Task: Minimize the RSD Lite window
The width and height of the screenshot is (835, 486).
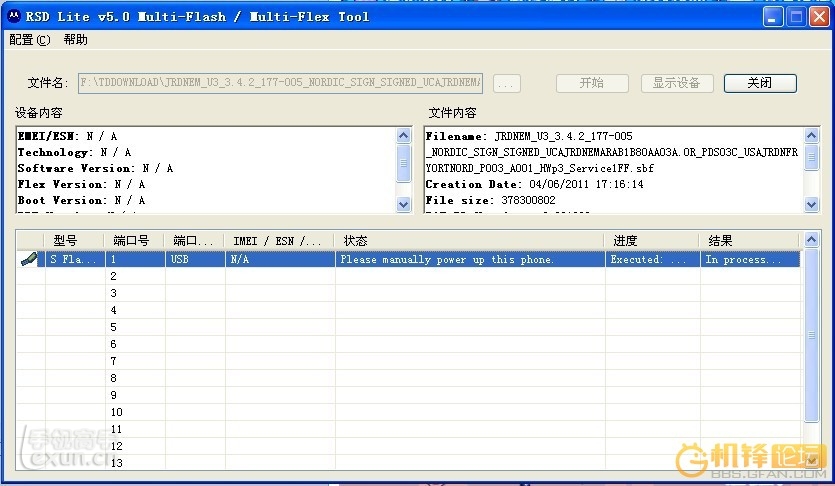Action: coord(773,17)
